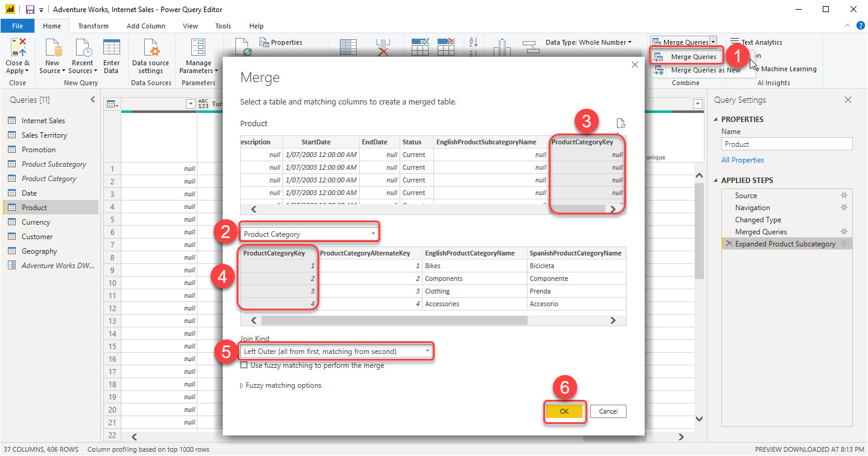Cancel the Merge dialog
The height and width of the screenshot is (456, 868).
tap(608, 411)
